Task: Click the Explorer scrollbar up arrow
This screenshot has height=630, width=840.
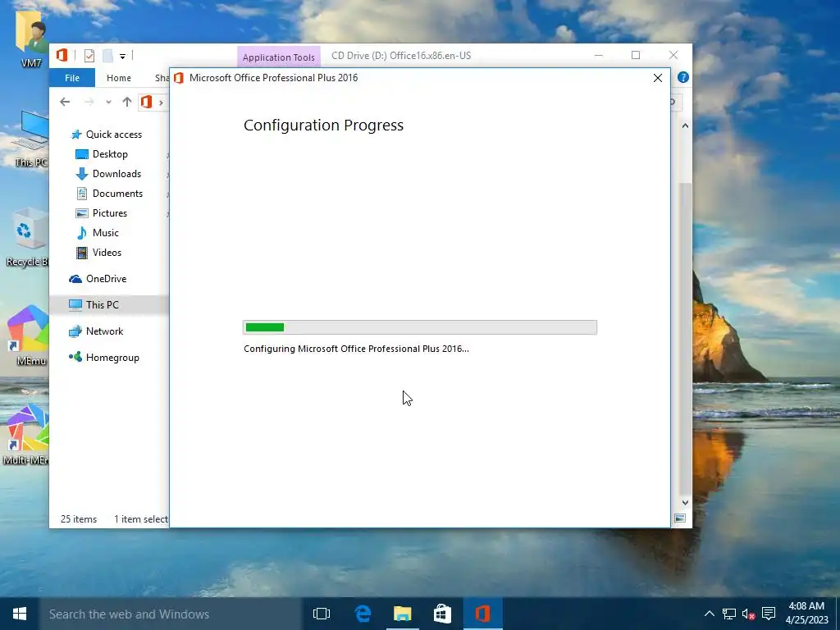Action: (685, 126)
